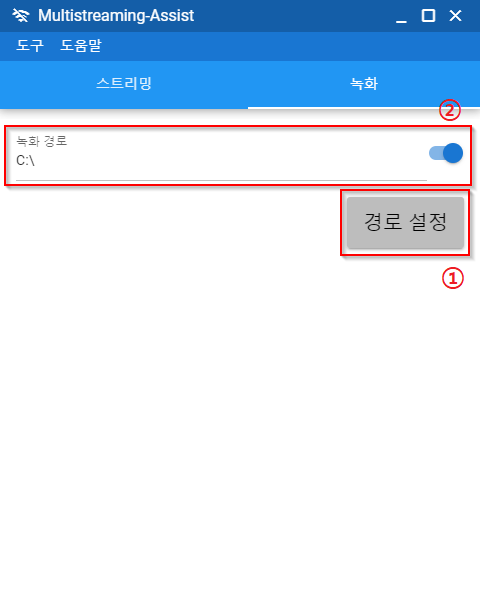Click the Multistreaming-Assist title text

click(x=116, y=16)
